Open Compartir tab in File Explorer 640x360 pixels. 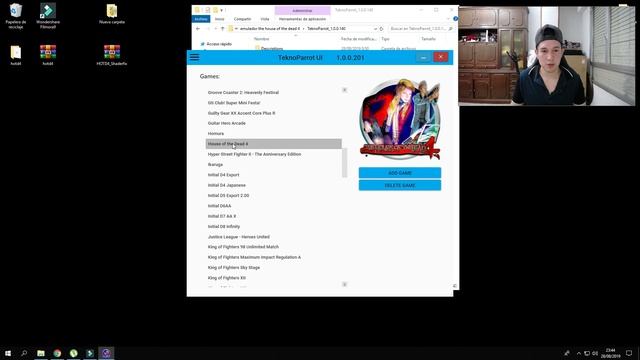(242, 19)
